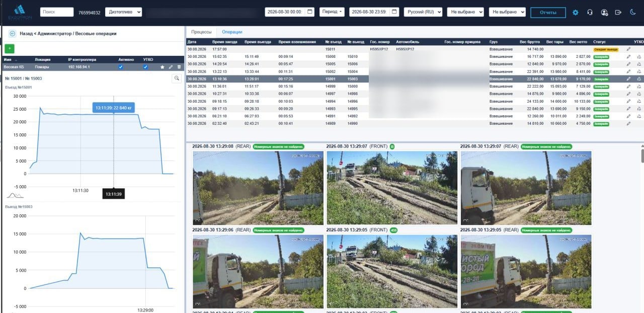The image size is (644, 313).
Task: Open the calendar picker for the start date
Action: pos(309,12)
